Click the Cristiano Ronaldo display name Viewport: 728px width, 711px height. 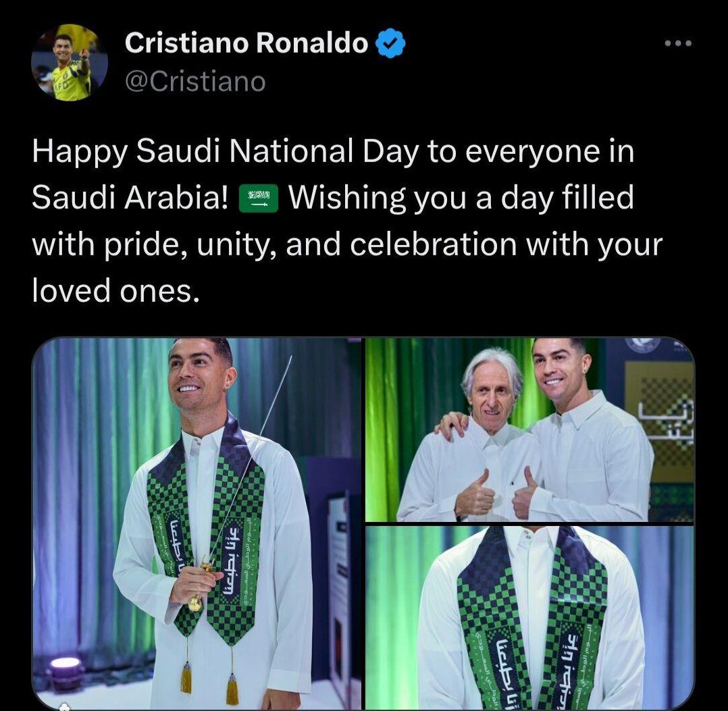click(x=246, y=44)
